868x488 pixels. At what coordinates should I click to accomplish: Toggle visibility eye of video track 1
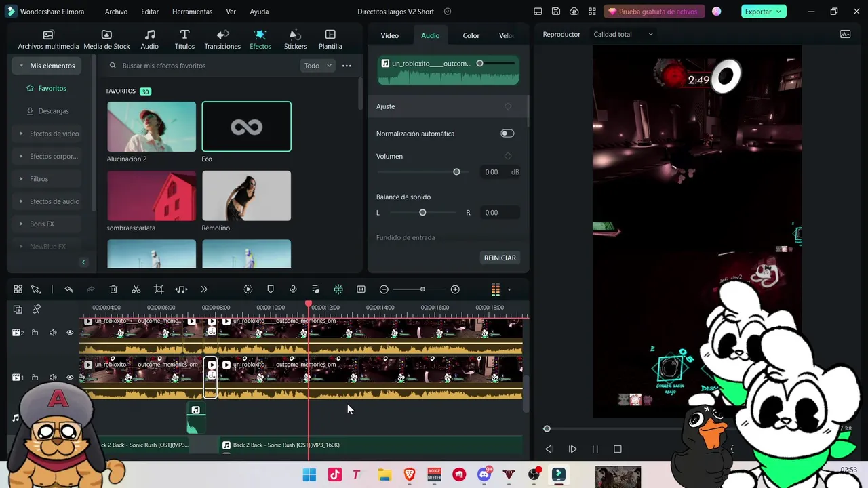click(x=70, y=378)
